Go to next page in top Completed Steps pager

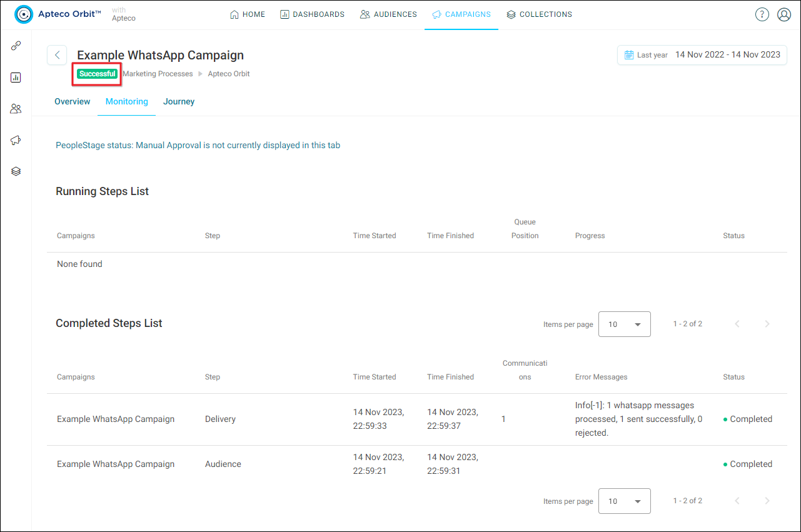pyautogui.click(x=767, y=324)
